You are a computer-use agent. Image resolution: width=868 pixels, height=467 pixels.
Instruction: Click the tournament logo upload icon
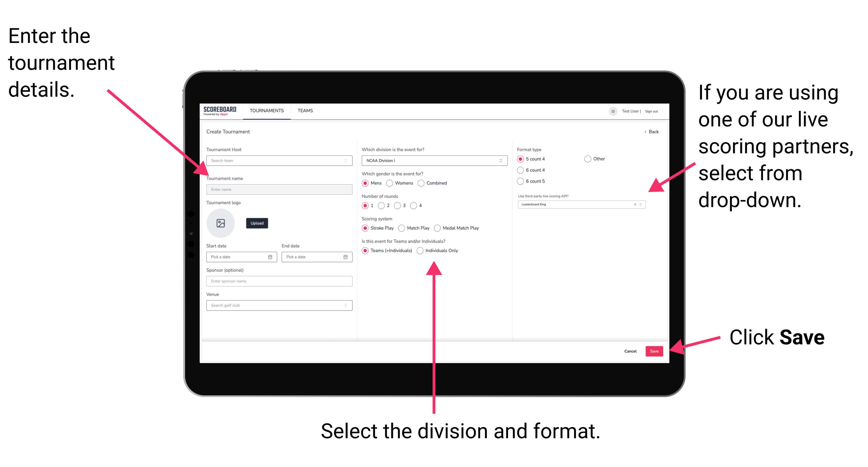(x=221, y=223)
